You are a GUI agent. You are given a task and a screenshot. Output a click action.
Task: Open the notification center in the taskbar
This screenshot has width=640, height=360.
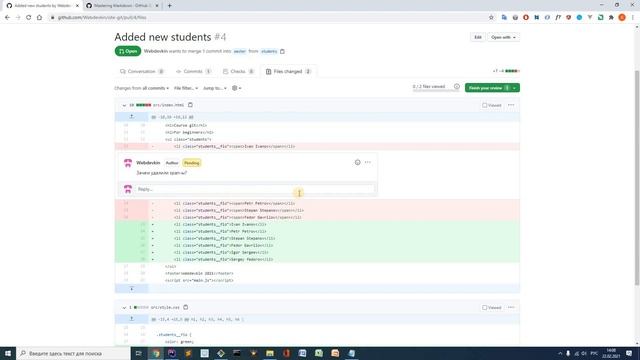click(629, 353)
